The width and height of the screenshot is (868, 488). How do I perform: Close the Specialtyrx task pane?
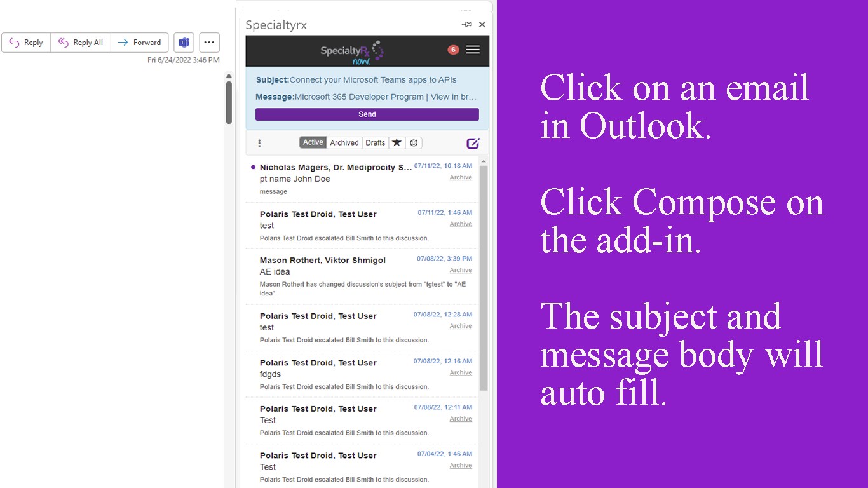482,24
